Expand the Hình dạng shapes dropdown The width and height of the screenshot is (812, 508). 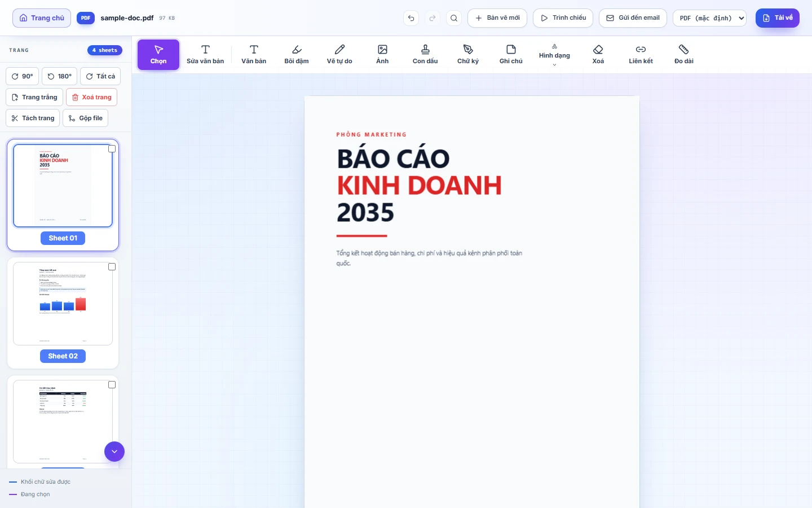pyautogui.click(x=554, y=55)
